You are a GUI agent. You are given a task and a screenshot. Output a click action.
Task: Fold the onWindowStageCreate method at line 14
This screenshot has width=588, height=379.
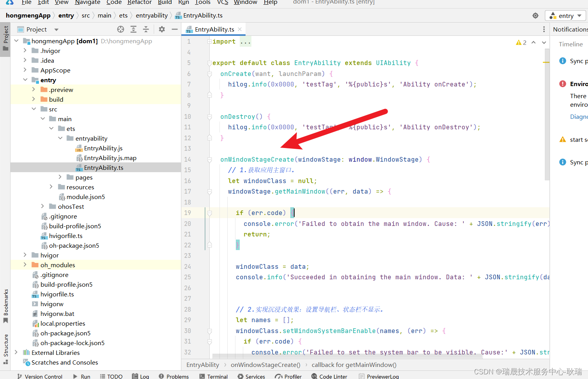coord(209,159)
